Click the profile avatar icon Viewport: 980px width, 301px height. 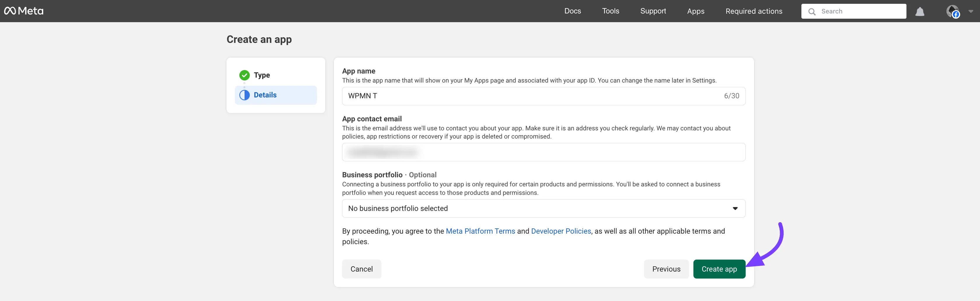point(952,11)
